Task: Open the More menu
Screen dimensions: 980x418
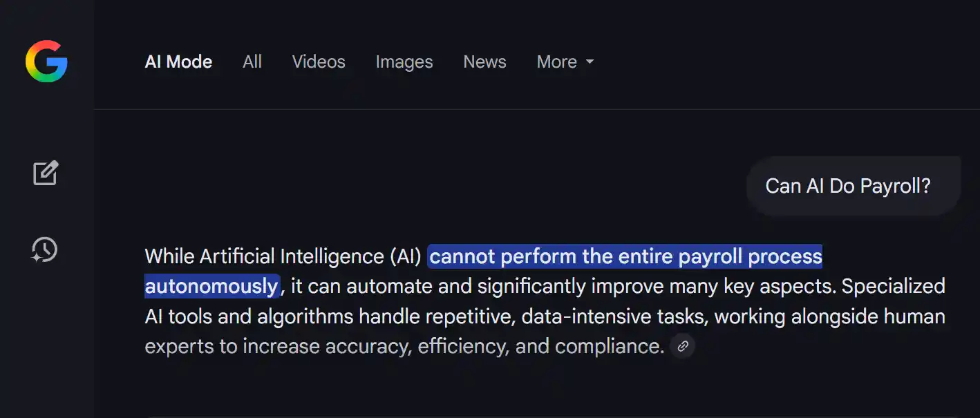Action: point(557,62)
